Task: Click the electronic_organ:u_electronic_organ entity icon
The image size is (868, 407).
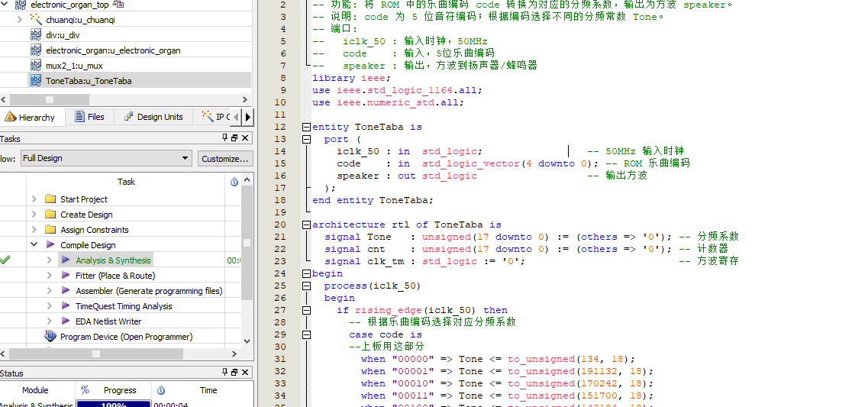Action: point(36,50)
